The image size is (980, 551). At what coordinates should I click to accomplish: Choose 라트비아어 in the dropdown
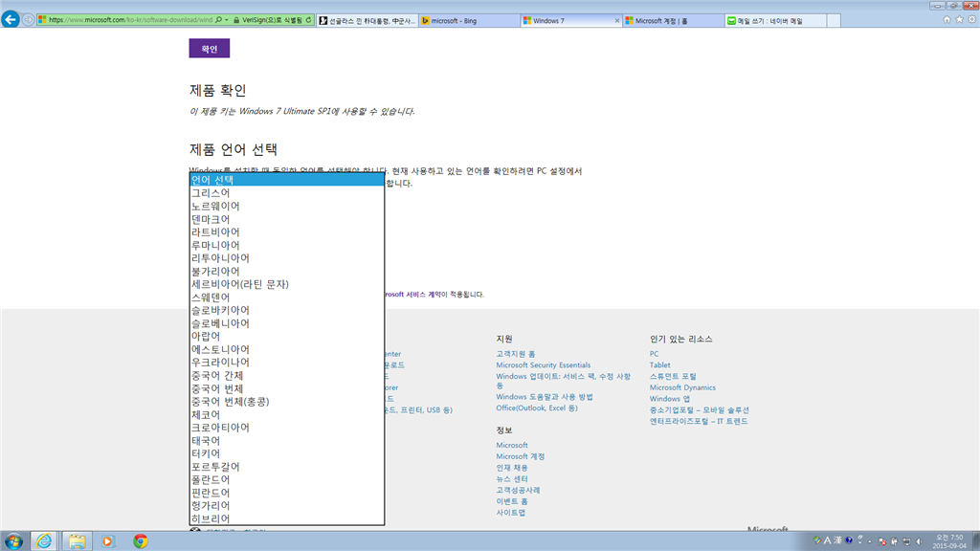tap(287, 231)
